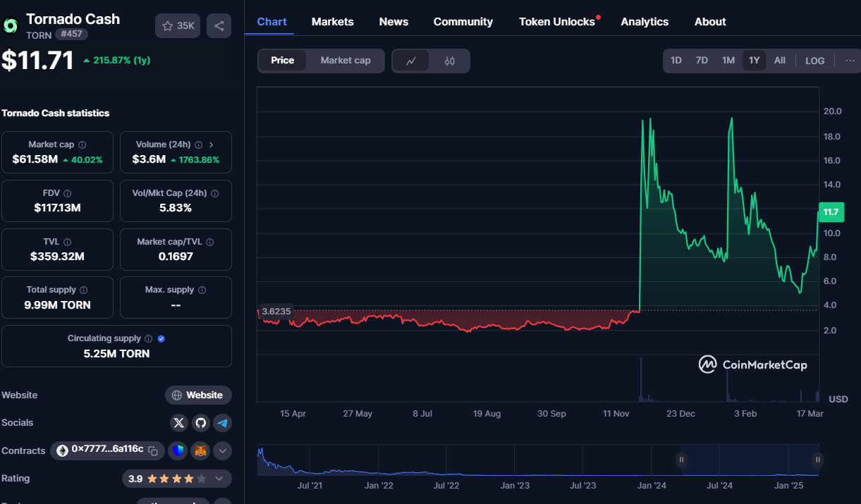Add token to MetaMask via fox icon
The height and width of the screenshot is (504, 861).
pyautogui.click(x=201, y=450)
